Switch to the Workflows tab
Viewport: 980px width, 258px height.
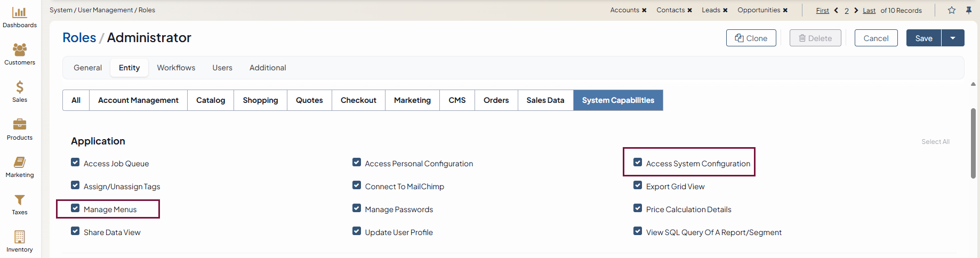point(176,68)
